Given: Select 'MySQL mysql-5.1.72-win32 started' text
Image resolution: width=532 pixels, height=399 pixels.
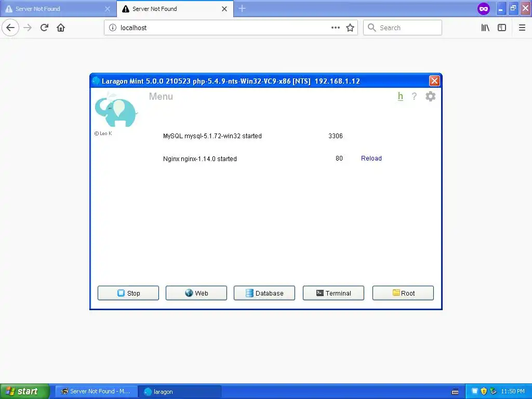Looking at the screenshot, I should [212, 136].
